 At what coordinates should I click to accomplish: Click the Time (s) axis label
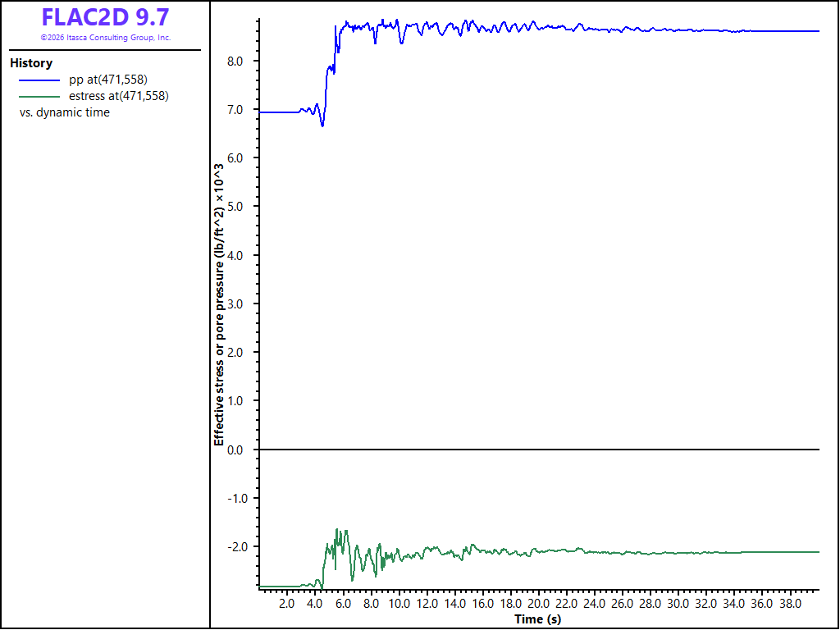[x=538, y=619]
